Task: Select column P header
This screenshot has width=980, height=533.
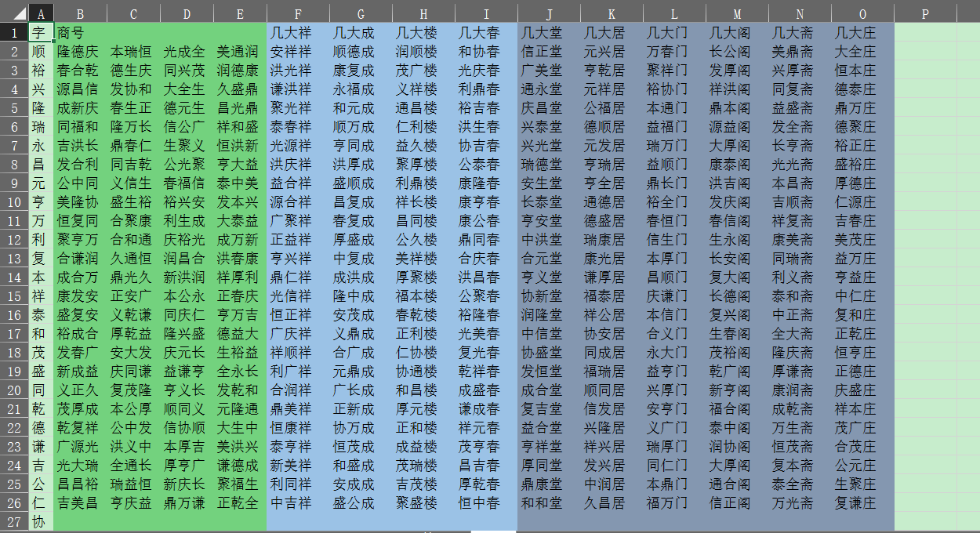Action: [925, 14]
